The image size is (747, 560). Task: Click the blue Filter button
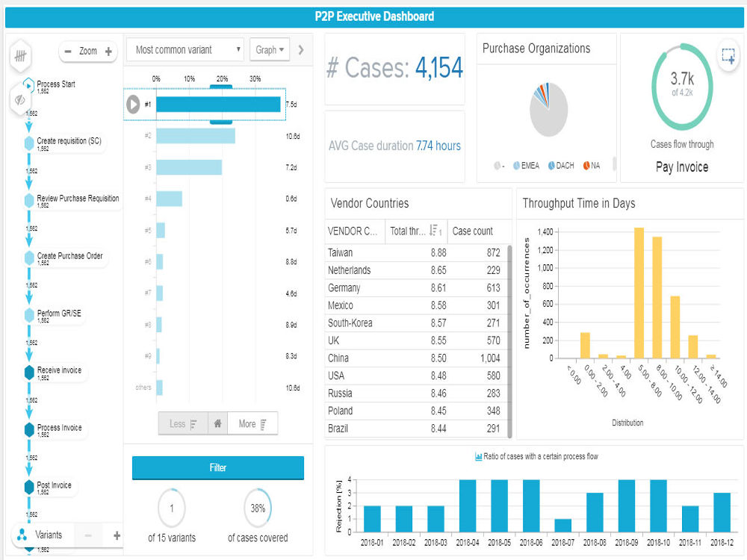[217, 467]
